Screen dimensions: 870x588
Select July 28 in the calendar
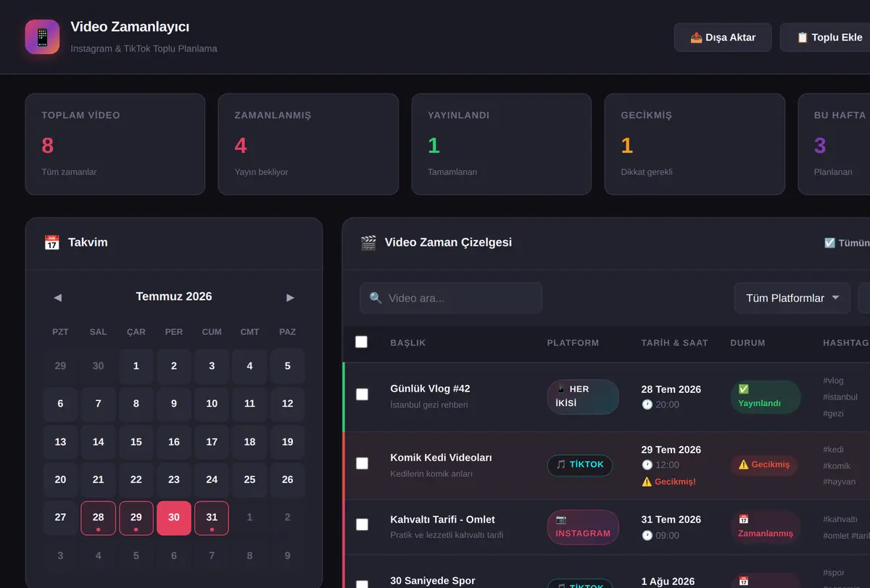[98, 518]
